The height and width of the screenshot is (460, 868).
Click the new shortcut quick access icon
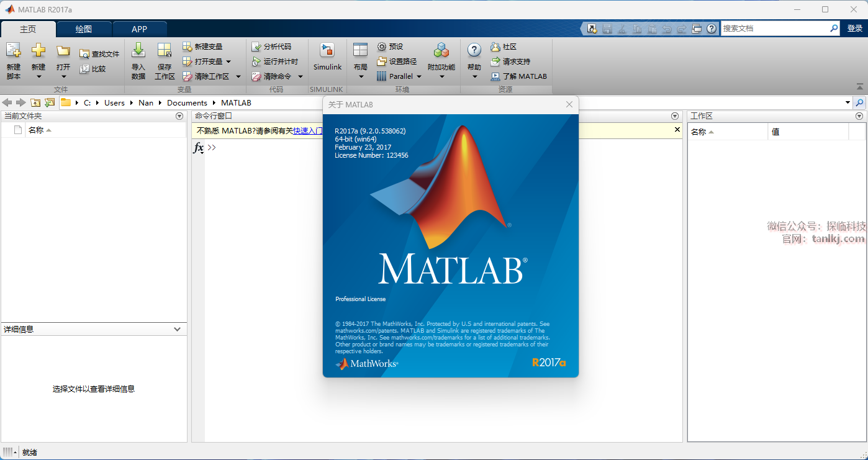[x=592, y=29]
